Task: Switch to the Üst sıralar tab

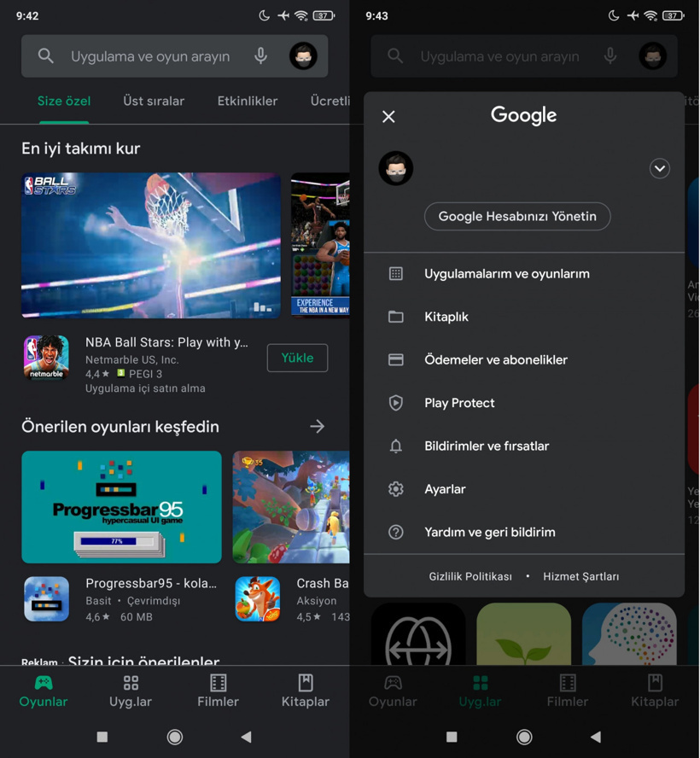Action: (153, 101)
